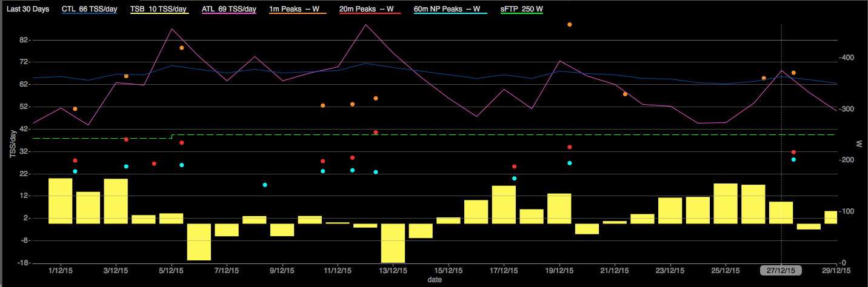The height and width of the screenshot is (287, 868).
Task: Click the magenta ATL line's highest peak
Action: point(366,25)
